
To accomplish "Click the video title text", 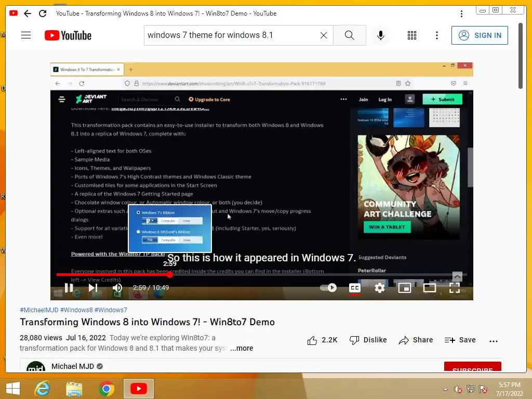I will 147,322.
